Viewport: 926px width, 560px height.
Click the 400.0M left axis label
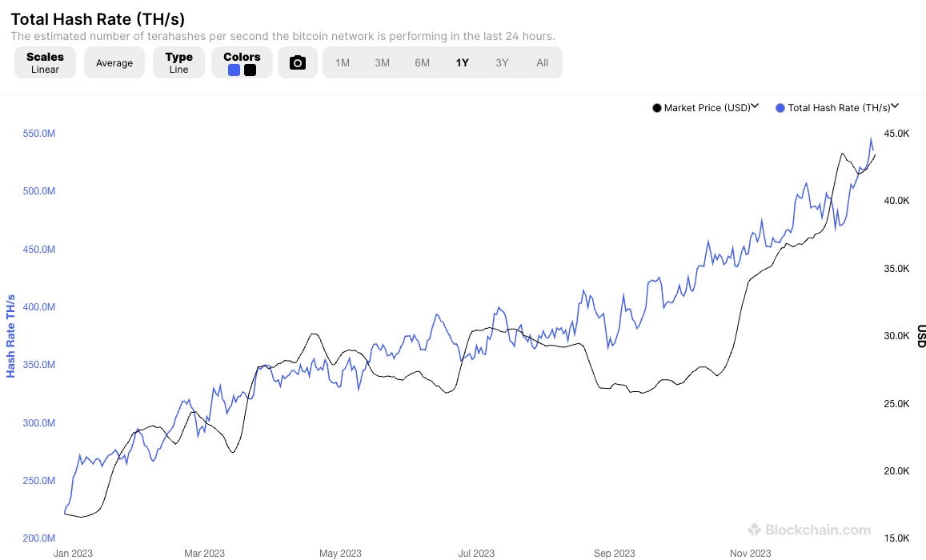tap(39, 307)
